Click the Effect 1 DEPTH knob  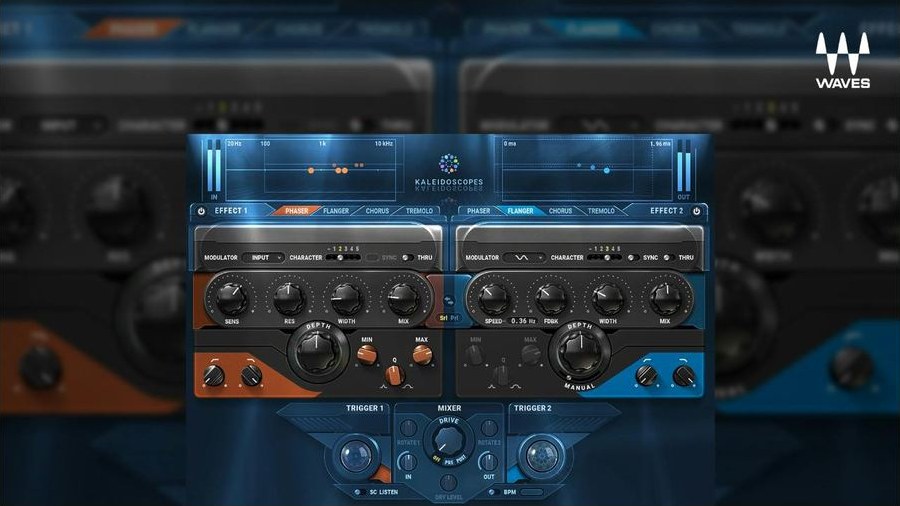coord(317,351)
